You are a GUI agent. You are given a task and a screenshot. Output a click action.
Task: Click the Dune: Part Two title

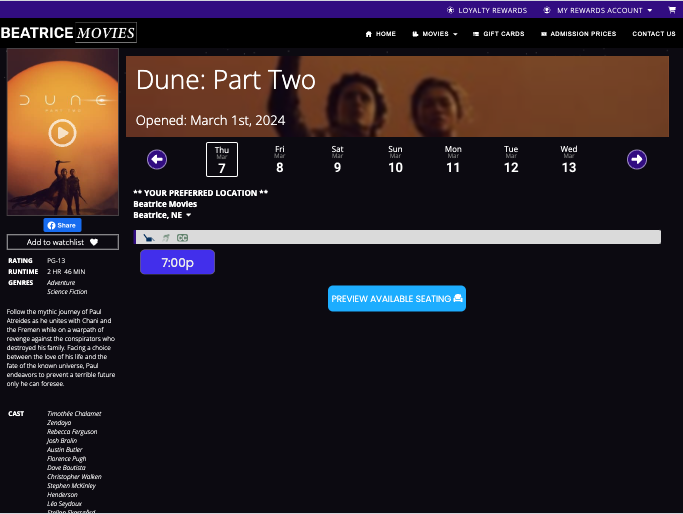point(226,80)
